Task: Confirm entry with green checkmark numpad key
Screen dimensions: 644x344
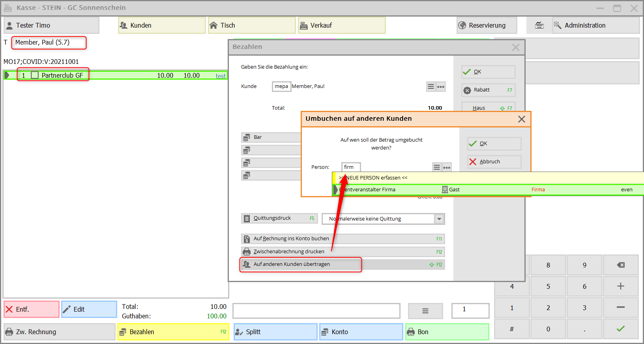Action: click(x=620, y=329)
